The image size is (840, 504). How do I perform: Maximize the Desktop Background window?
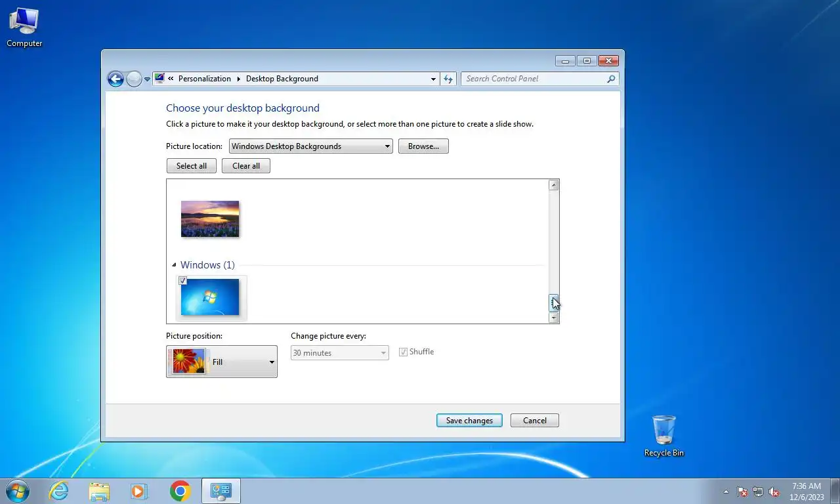pyautogui.click(x=587, y=61)
